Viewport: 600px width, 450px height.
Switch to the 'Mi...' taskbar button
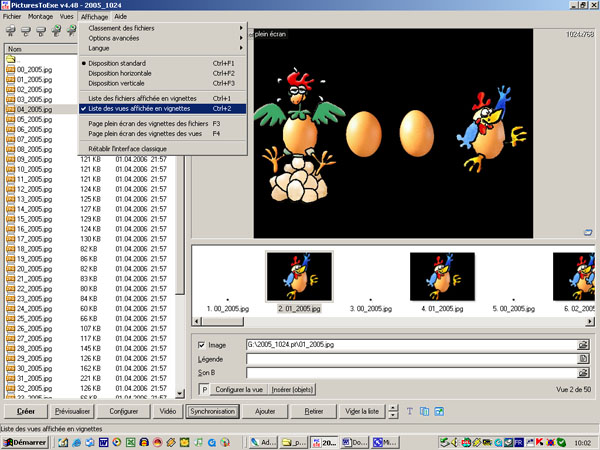click(x=385, y=442)
